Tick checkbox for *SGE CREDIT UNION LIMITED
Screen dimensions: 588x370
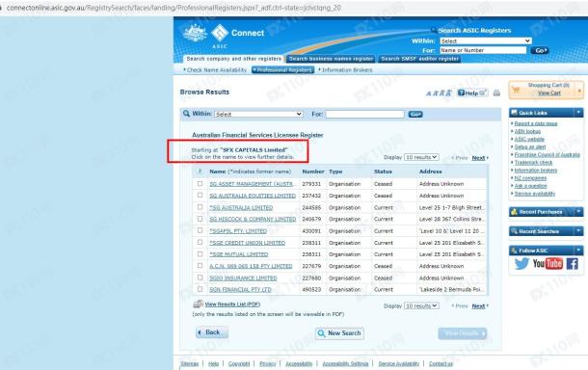coord(200,242)
